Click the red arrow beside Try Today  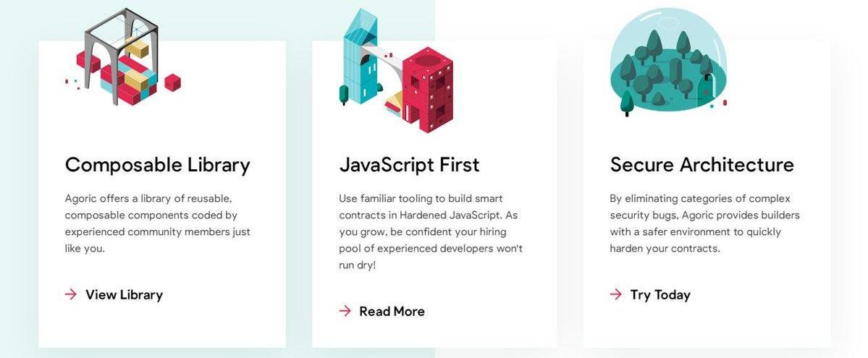(615, 294)
